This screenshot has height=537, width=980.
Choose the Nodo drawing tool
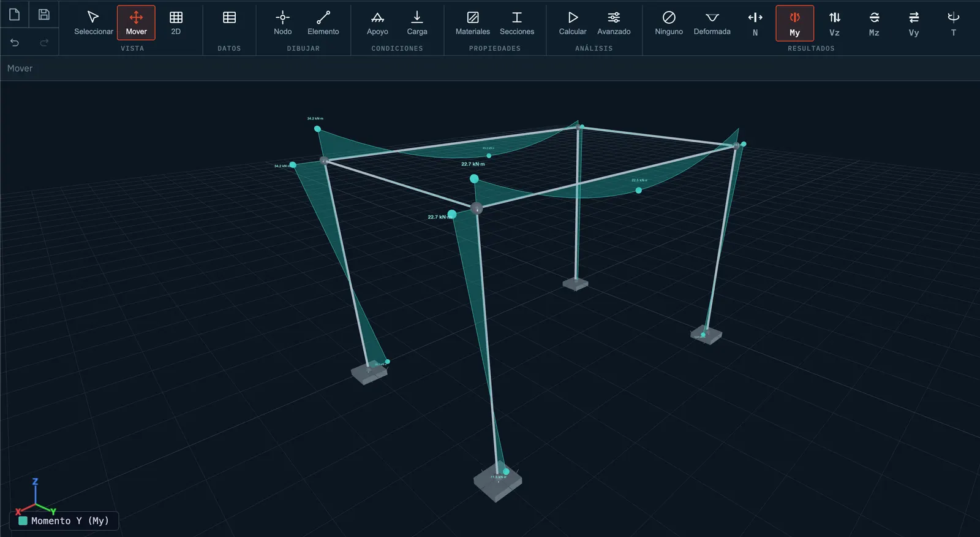pyautogui.click(x=282, y=23)
